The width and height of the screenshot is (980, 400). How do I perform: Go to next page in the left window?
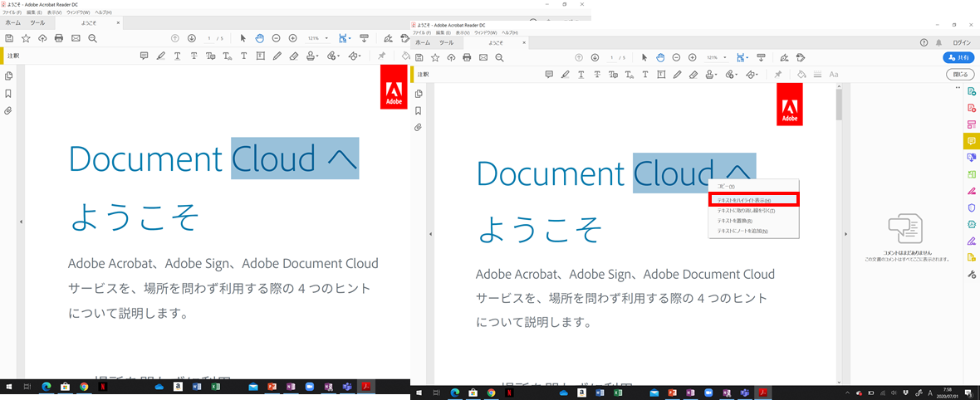coord(191,38)
